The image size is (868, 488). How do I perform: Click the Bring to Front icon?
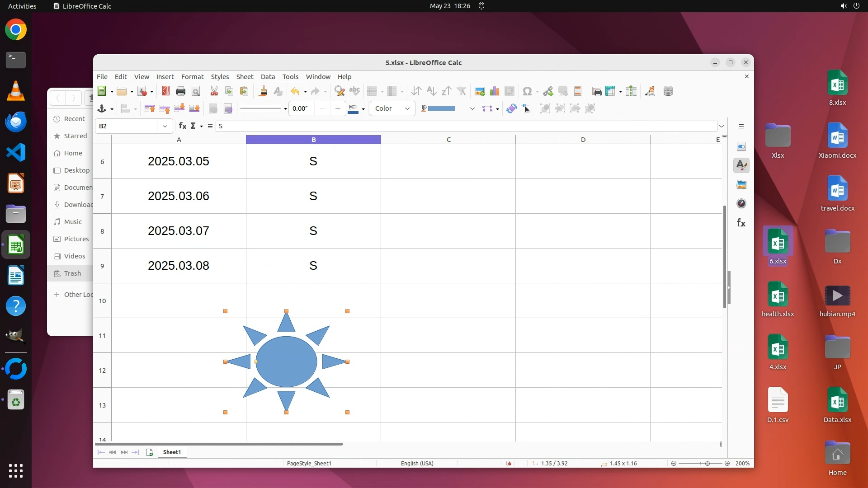tap(150, 108)
